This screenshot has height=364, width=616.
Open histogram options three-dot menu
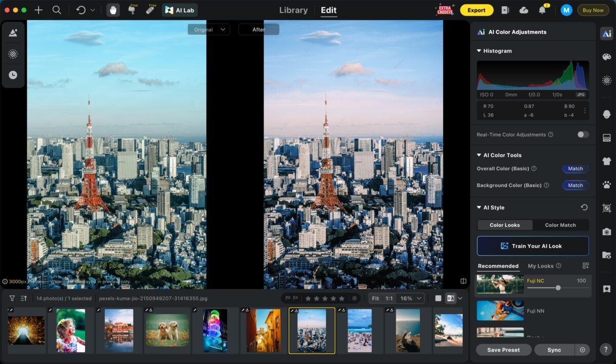coord(585,110)
